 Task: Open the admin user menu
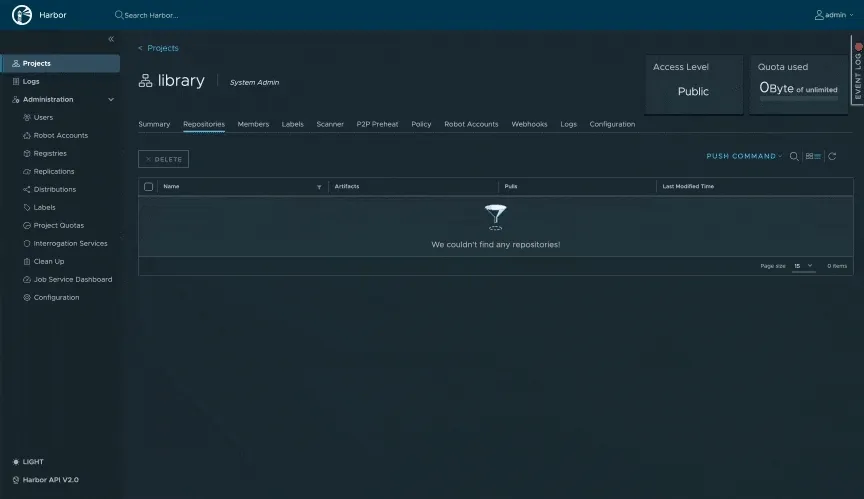[835, 15]
